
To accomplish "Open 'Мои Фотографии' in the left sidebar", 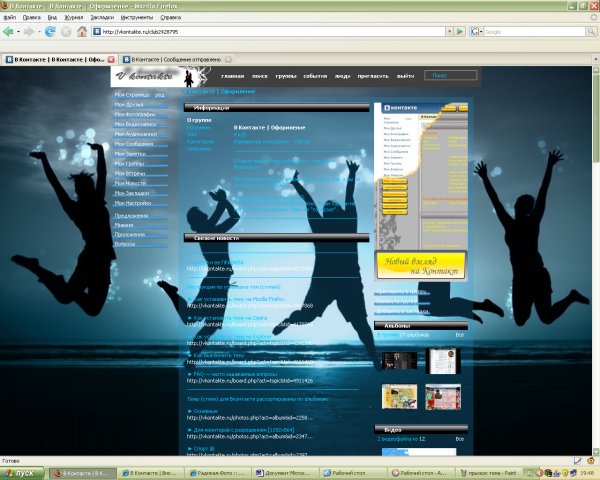I will (135, 114).
